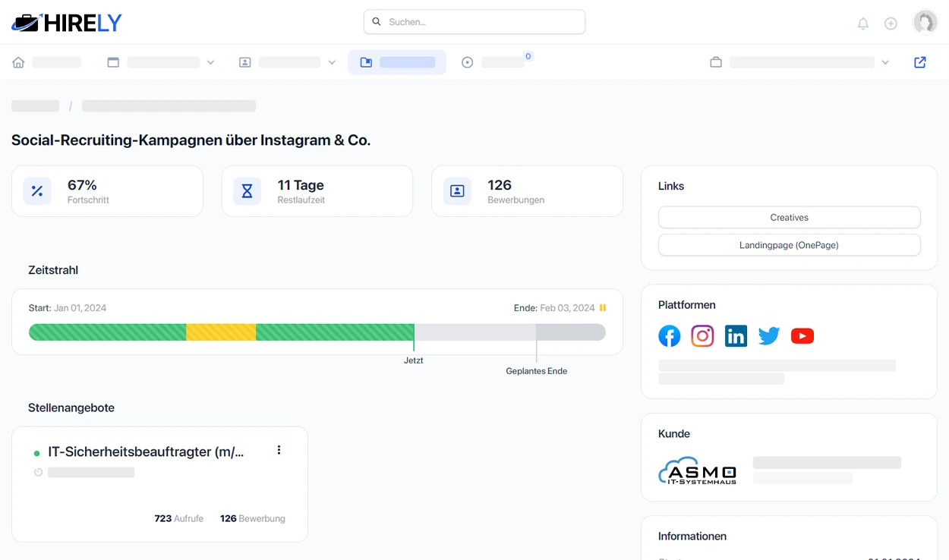
Task: Click the Suchen search field
Action: coord(474,22)
